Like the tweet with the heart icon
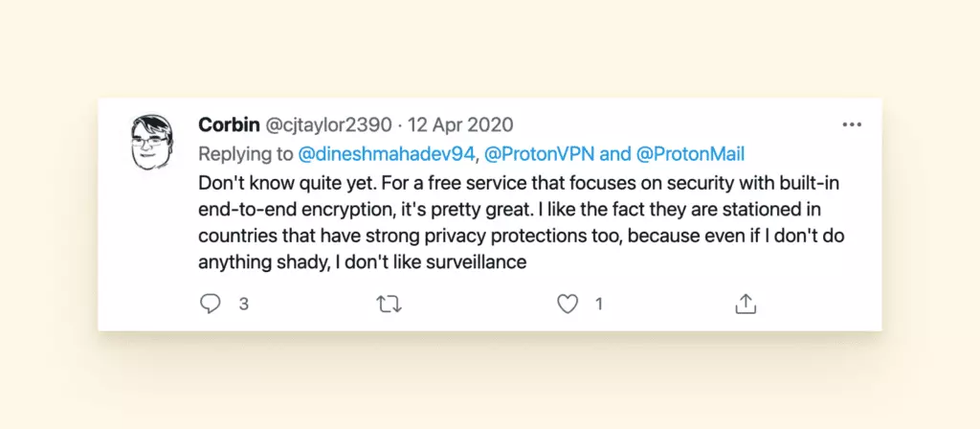Image resolution: width=980 pixels, height=429 pixels. click(568, 304)
